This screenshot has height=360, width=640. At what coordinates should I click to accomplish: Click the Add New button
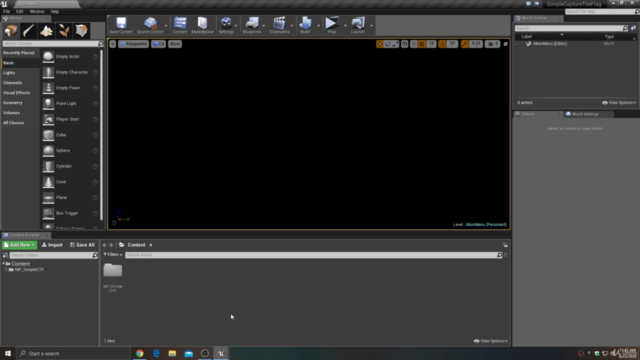tap(19, 245)
